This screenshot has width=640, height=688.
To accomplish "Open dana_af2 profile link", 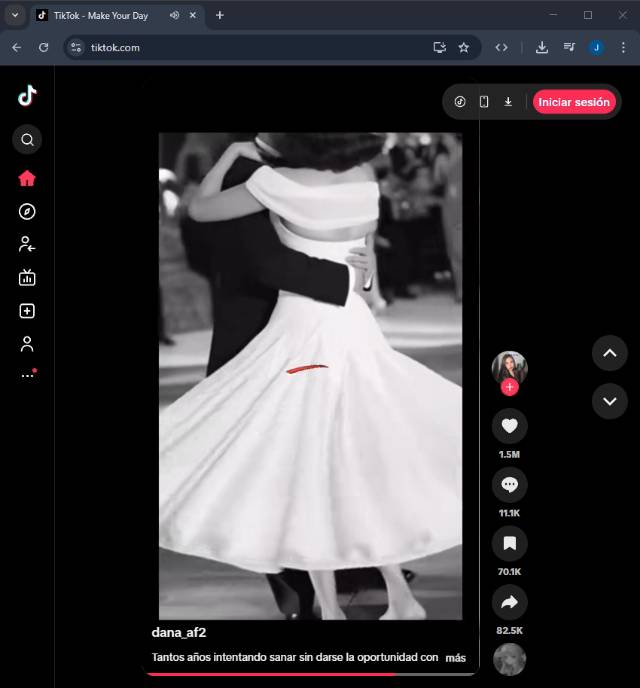I will point(179,633).
